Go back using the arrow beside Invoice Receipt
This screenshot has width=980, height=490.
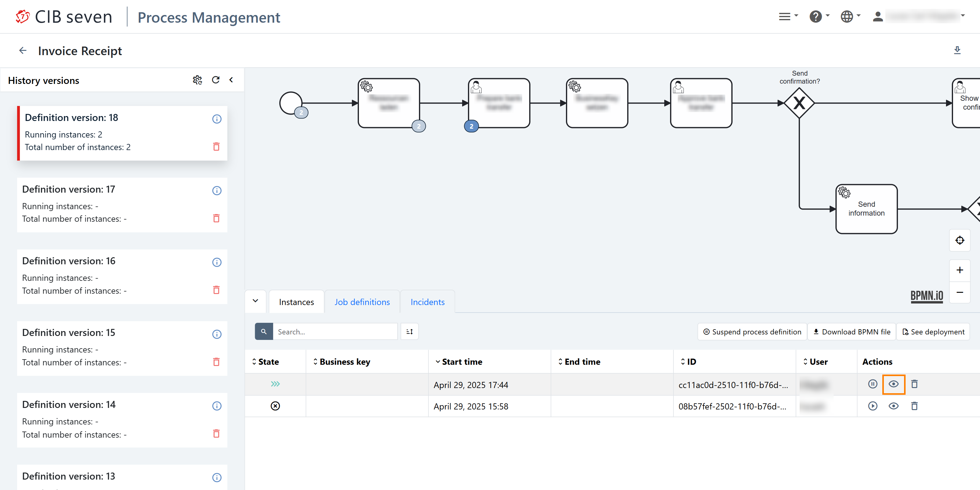(23, 51)
